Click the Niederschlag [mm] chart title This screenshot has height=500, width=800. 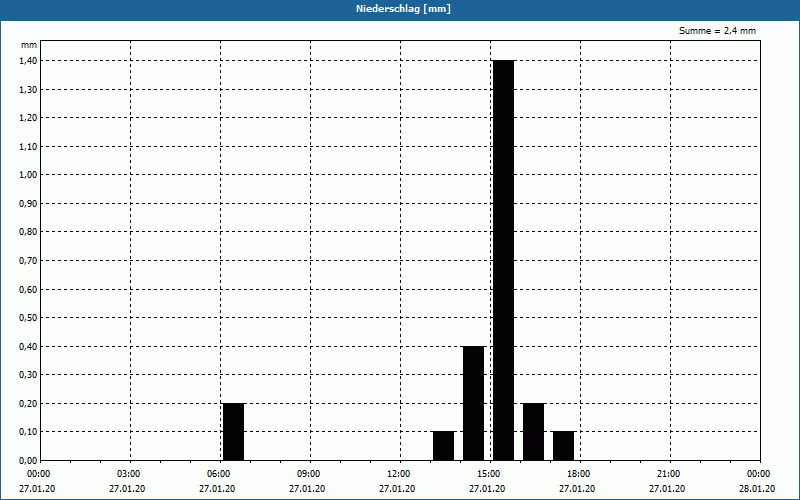pyautogui.click(x=403, y=9)
